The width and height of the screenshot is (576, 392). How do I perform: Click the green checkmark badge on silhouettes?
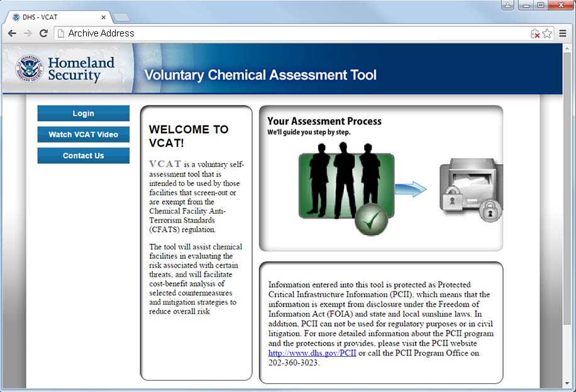pyautogui.click(x=370, y=220)
